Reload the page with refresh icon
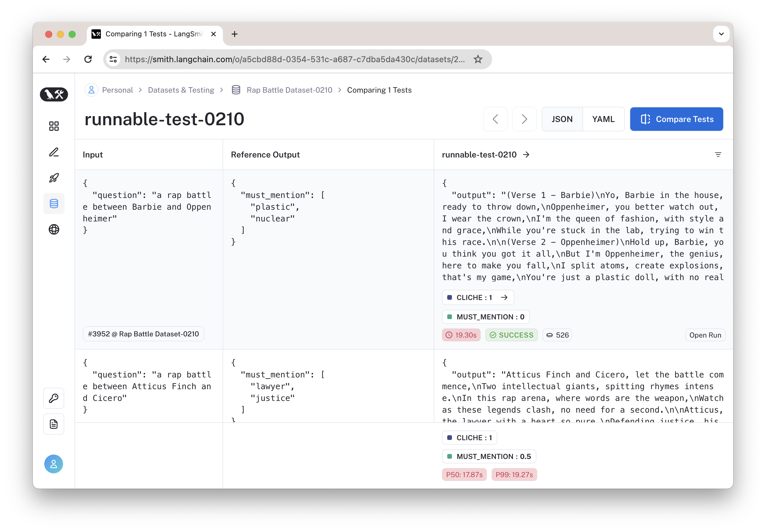This screenshot has height=532, width=766. [88, 59]
